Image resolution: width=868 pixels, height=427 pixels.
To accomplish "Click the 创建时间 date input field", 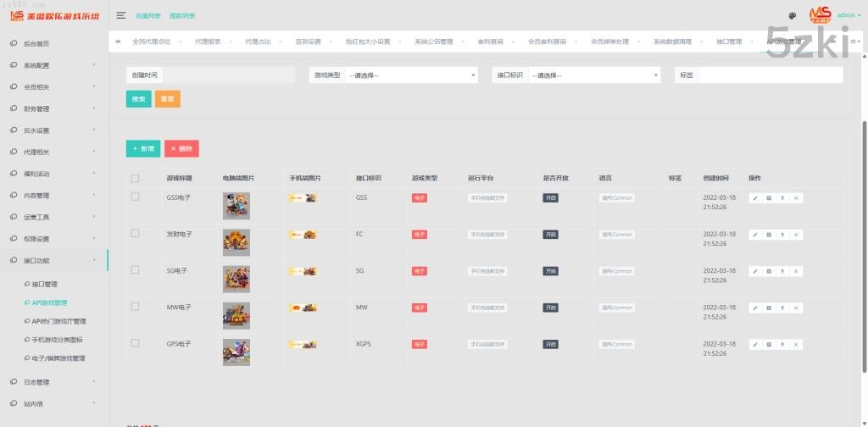I will (x=227, y=75).
